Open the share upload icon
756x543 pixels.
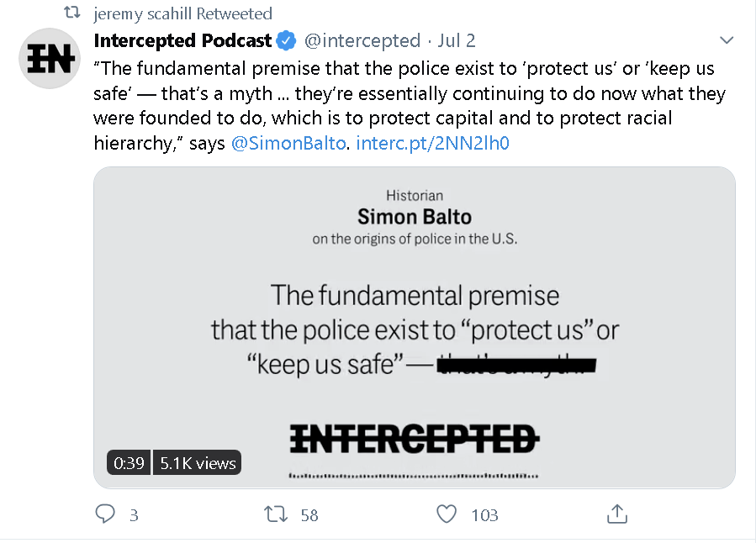(x=617, y=514)
